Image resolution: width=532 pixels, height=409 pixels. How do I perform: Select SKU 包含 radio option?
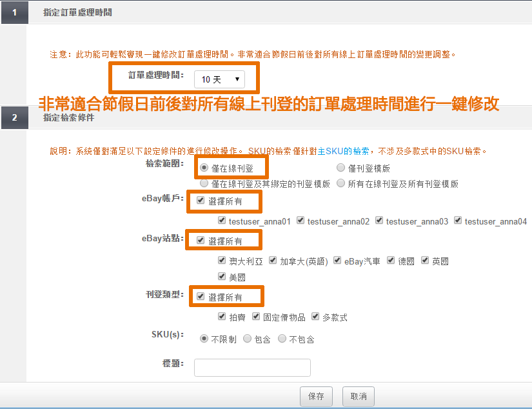[248, 339]
